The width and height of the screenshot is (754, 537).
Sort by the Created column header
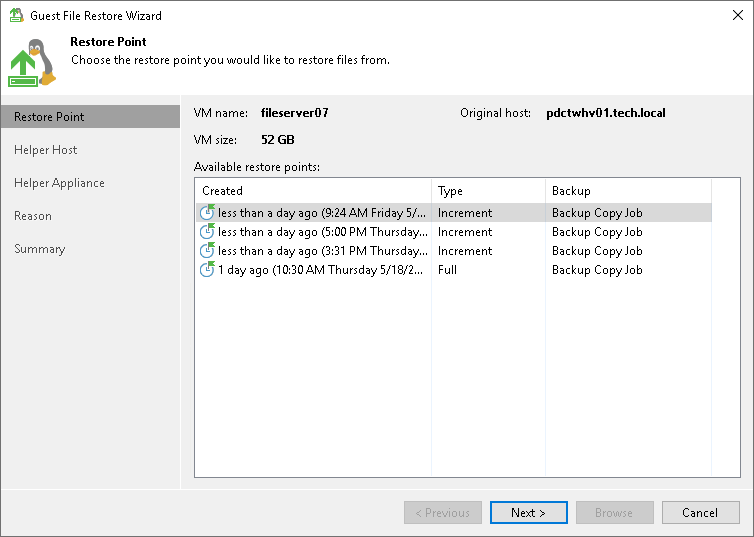(314, 191)
